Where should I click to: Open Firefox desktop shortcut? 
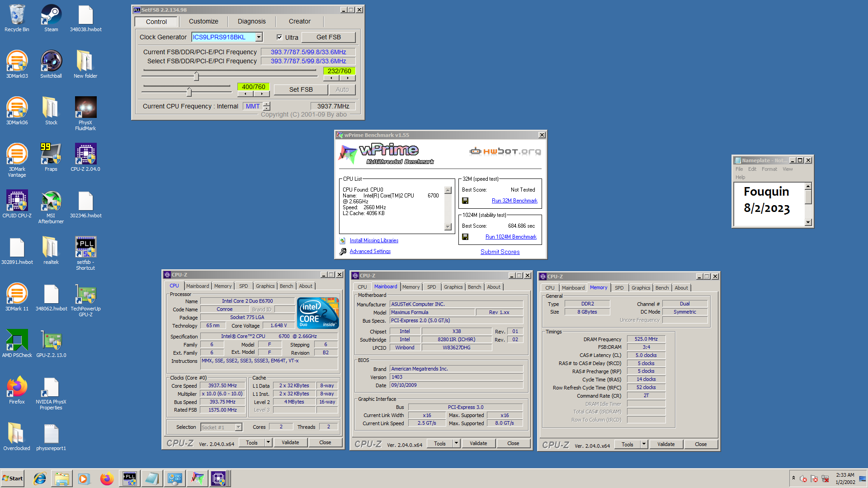click(17, 390)
